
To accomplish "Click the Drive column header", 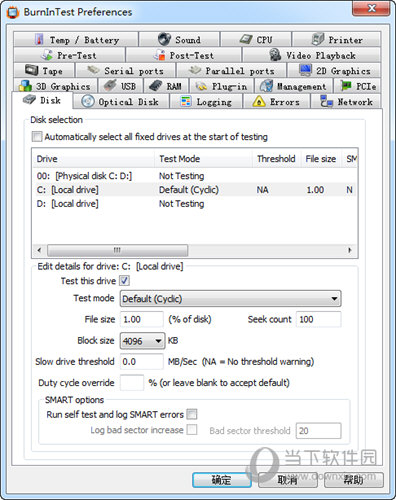I will point(93,159).
